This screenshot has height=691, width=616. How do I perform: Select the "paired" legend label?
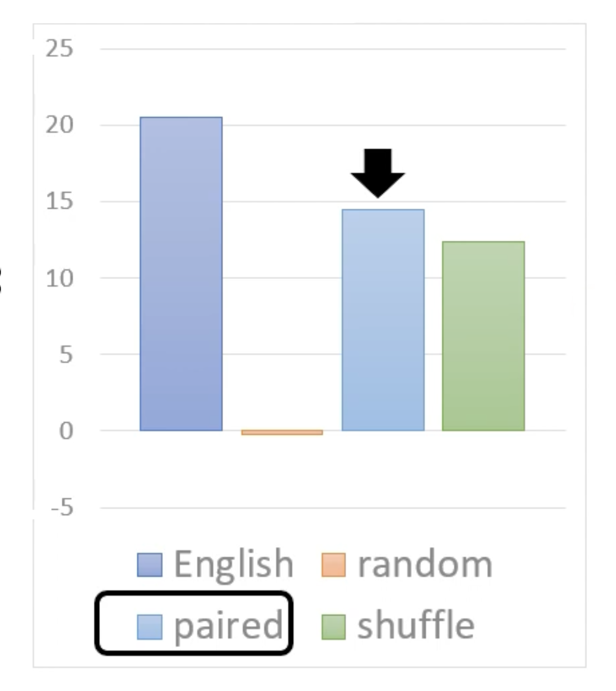click(228, 626)
